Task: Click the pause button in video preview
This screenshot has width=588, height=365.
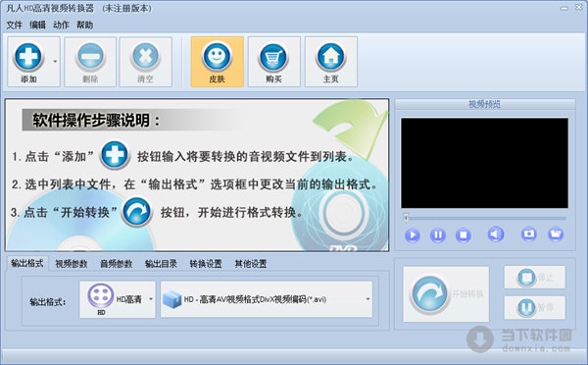Action: click(x=438, y=235)
